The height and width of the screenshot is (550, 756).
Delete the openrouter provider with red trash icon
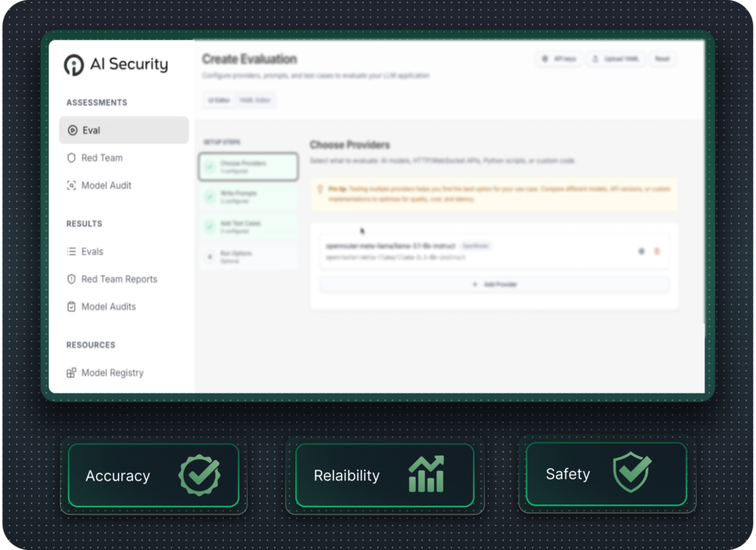tap(657, 252)
